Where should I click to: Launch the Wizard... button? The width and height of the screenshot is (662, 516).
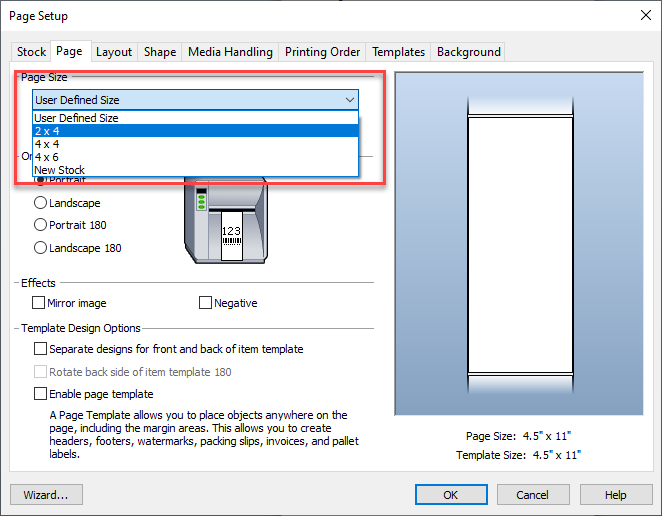click(46, 495)
